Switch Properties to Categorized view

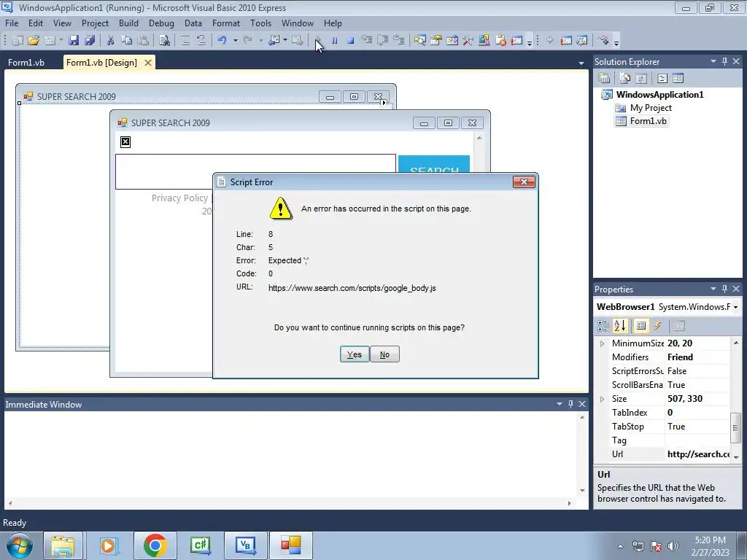point(603,326)
